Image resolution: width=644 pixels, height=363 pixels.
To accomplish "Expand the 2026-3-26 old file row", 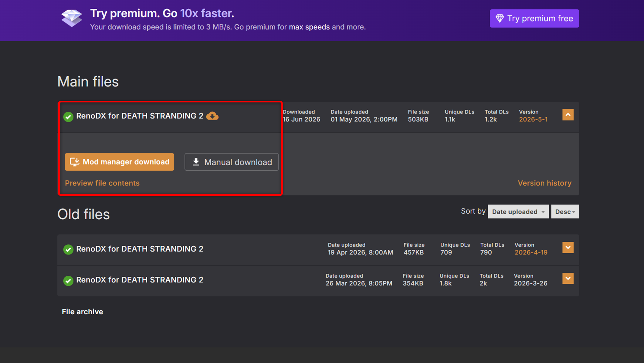I will (x=568, y=278).
